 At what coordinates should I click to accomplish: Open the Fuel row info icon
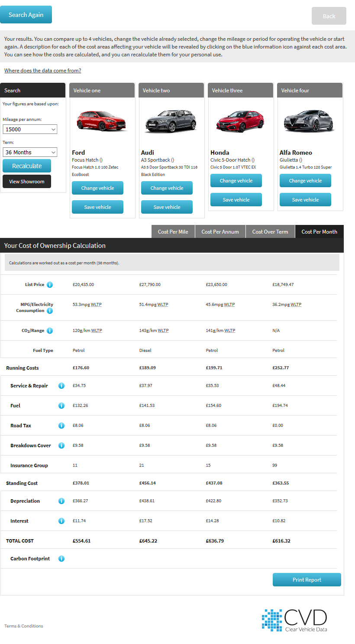61,406
